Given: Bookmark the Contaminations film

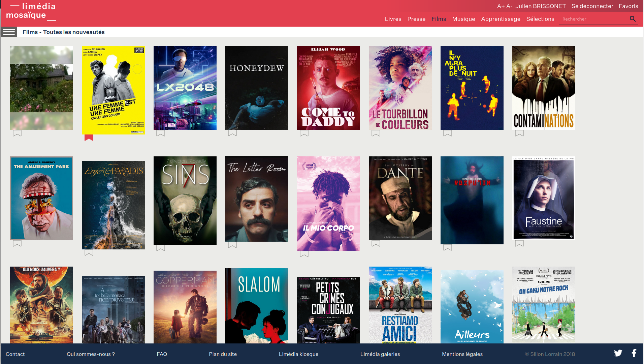Looking at the screenshot, I should [519, 133].
